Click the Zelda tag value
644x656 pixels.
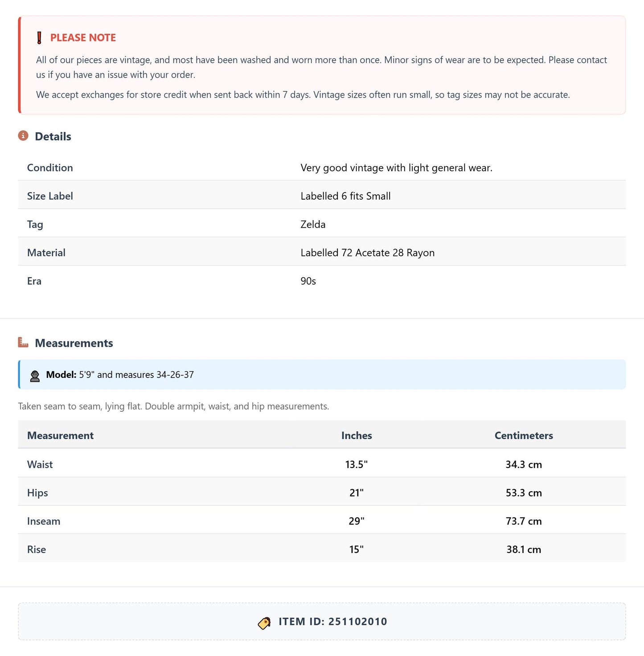point(313,224)
